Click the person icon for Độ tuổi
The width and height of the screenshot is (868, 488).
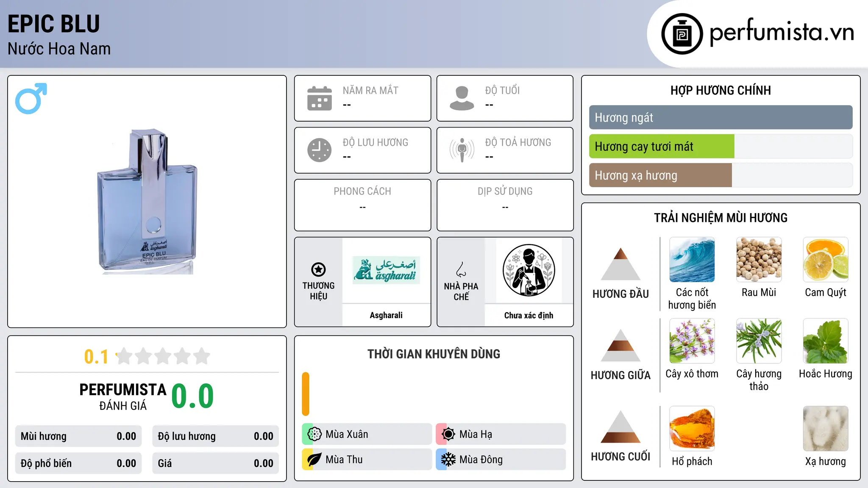[462, 98]
